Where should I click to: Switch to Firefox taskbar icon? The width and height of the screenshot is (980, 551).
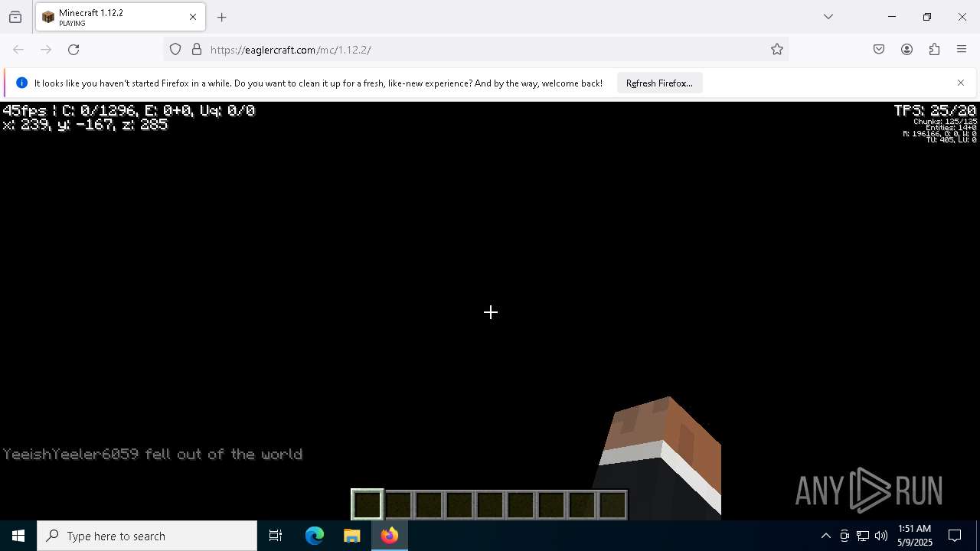pyautogui.click(x=390, y=536)
